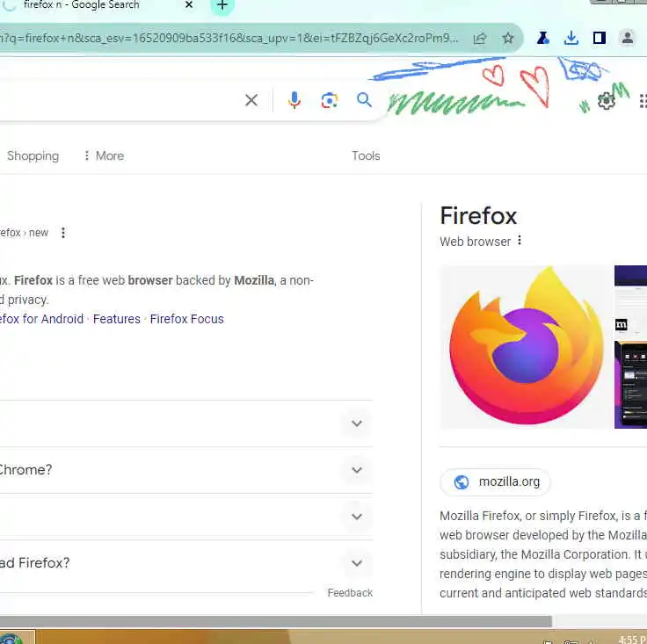The width and height of the screenshot is (647, 644).
Task: Follow the Firefox Focus sitelink
Action: pyautogui.click(x=187, y=319)
